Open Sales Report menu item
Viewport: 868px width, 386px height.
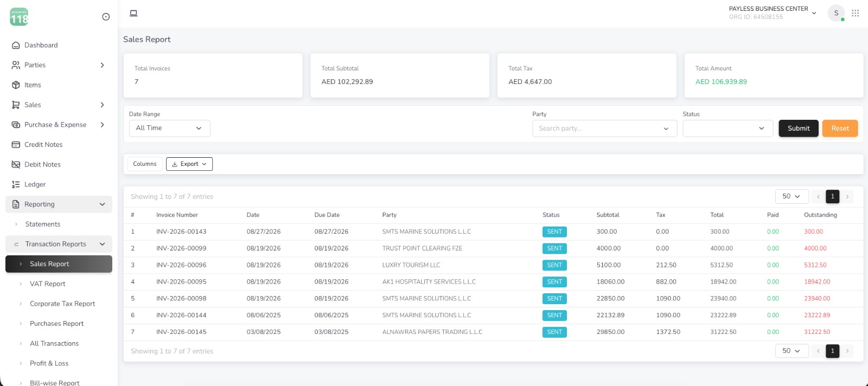[59, 264]
